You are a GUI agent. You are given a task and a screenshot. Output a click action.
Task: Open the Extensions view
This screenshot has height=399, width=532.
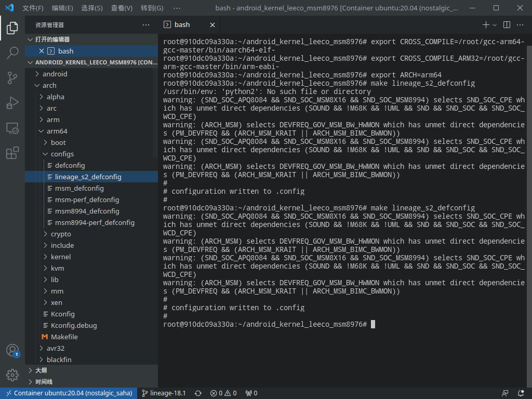[x=12, y=153]
